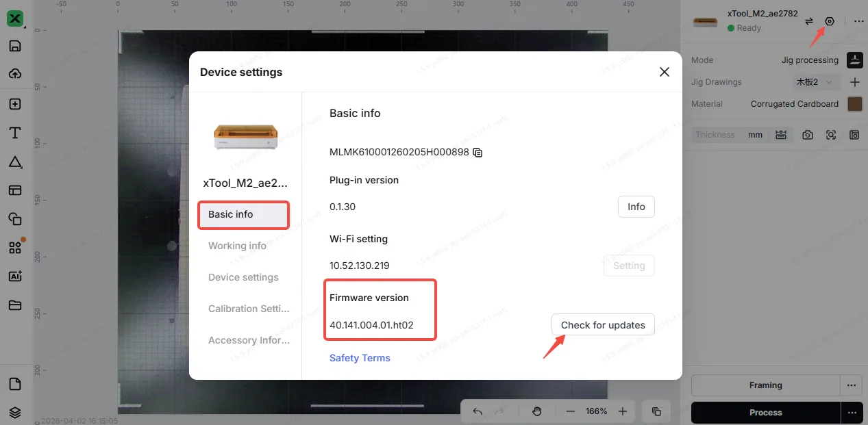
Task: Click Check for updates
Action: pyautogui.click(x=603, y=325)
